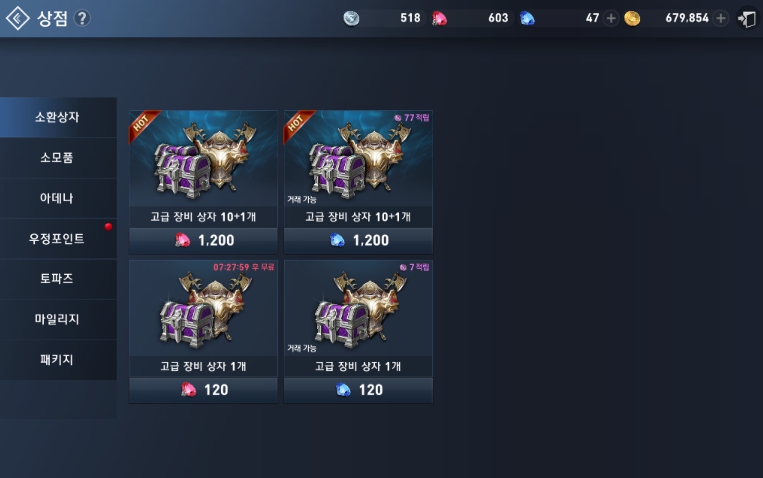Click the gold adena coin icon
The width and height of the screenshot is (763, 478).
[x=632, y=18]
